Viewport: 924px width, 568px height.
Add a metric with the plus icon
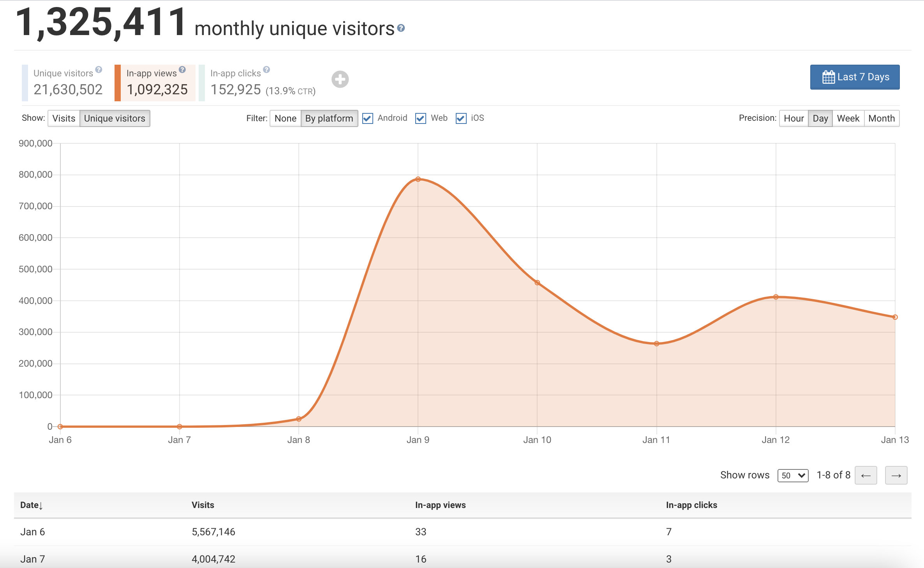pos(340,79)
